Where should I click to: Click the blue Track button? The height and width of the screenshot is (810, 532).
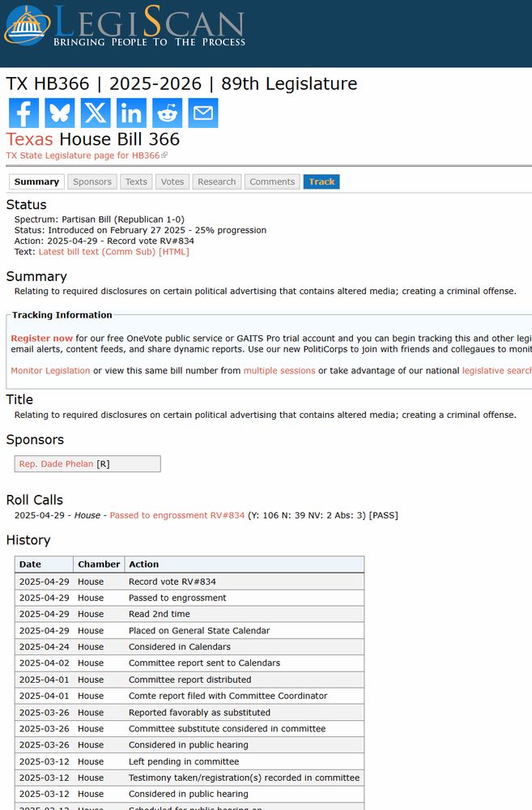(321, 181)
